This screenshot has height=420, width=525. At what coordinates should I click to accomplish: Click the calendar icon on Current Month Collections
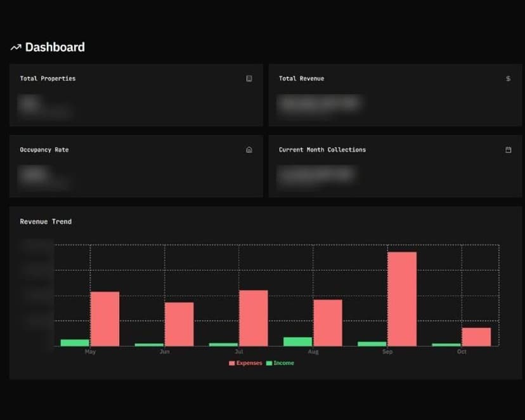(x=509, y=150)
